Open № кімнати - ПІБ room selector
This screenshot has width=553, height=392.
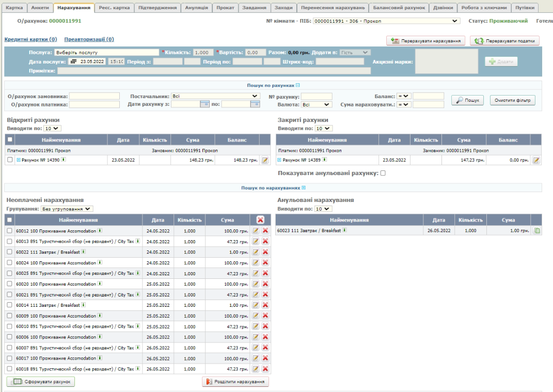(x=386, y=21)
